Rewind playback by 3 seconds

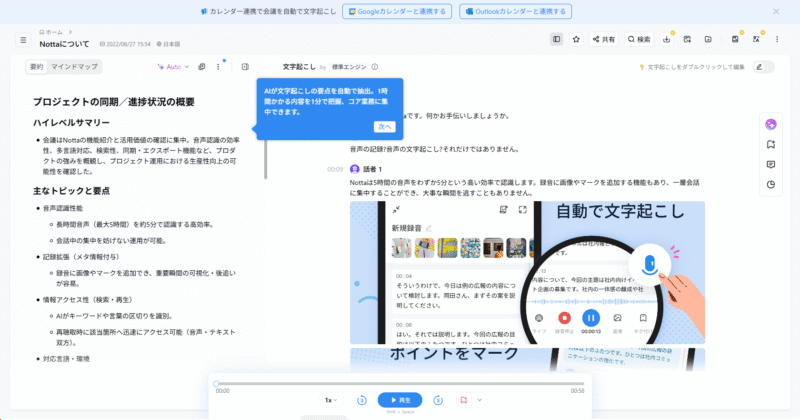coord(362,400)
